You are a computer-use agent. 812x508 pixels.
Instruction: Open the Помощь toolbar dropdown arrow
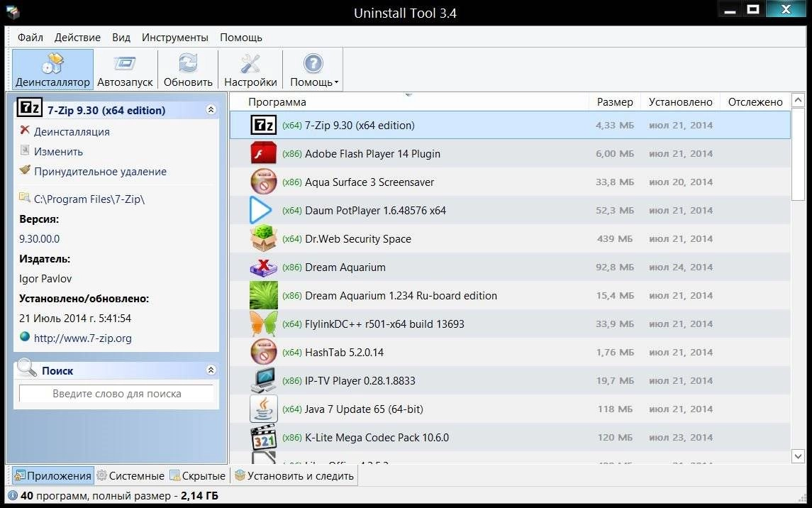(x=337, y=82)
